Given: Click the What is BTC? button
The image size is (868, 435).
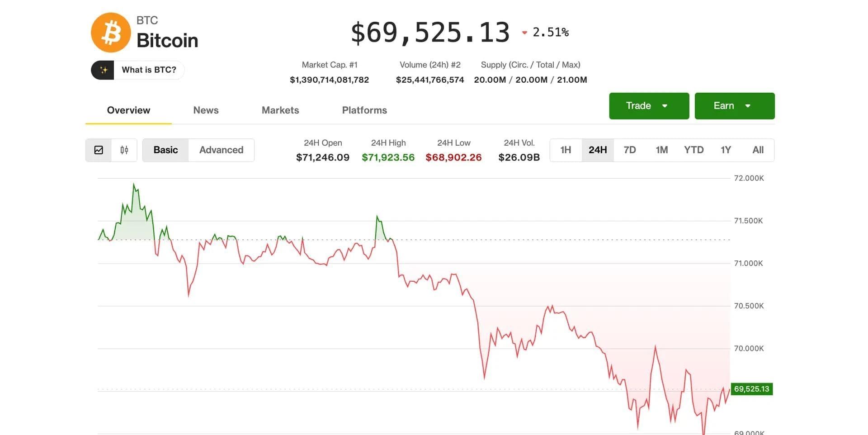Looking at the screenshot, I should click(149, 70).
